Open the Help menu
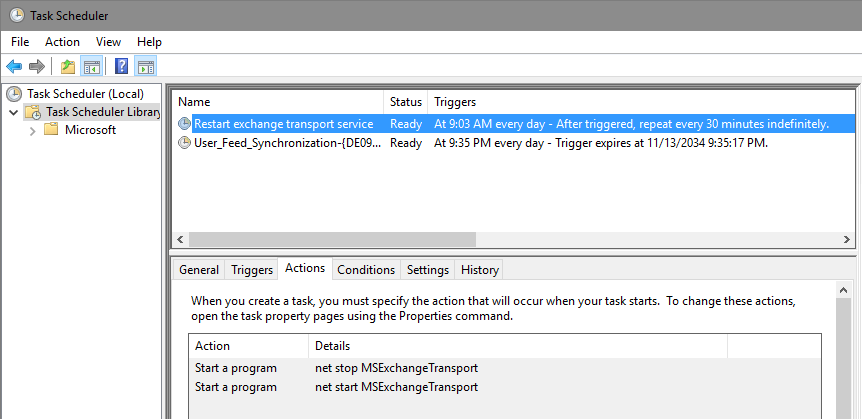This screenshot has height=419, width=862. (149, 42)
